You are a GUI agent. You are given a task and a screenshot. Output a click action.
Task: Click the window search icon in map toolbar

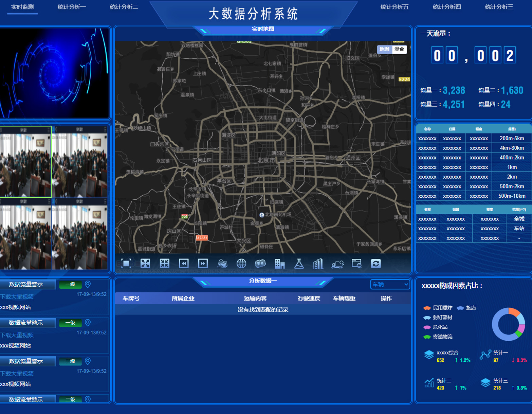356,264
